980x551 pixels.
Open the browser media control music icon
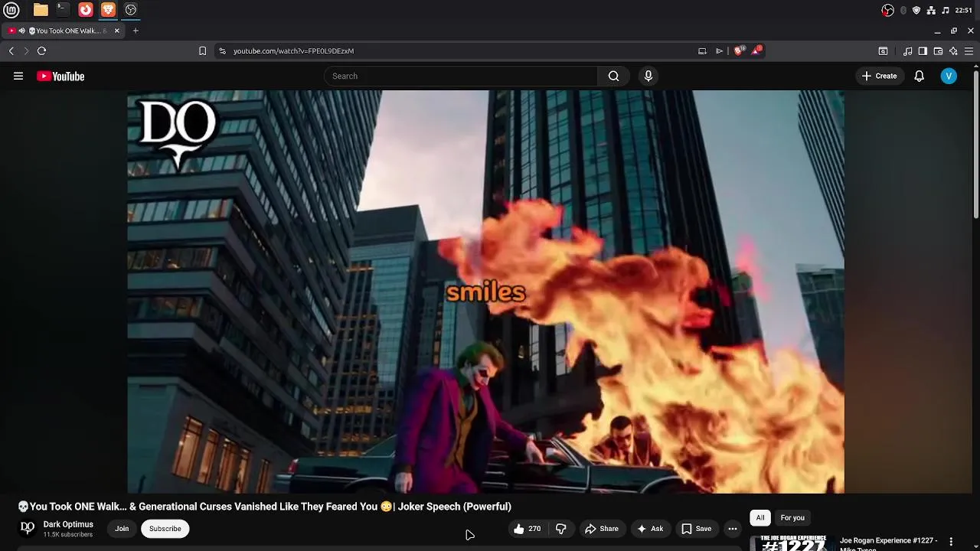point(907,51)
